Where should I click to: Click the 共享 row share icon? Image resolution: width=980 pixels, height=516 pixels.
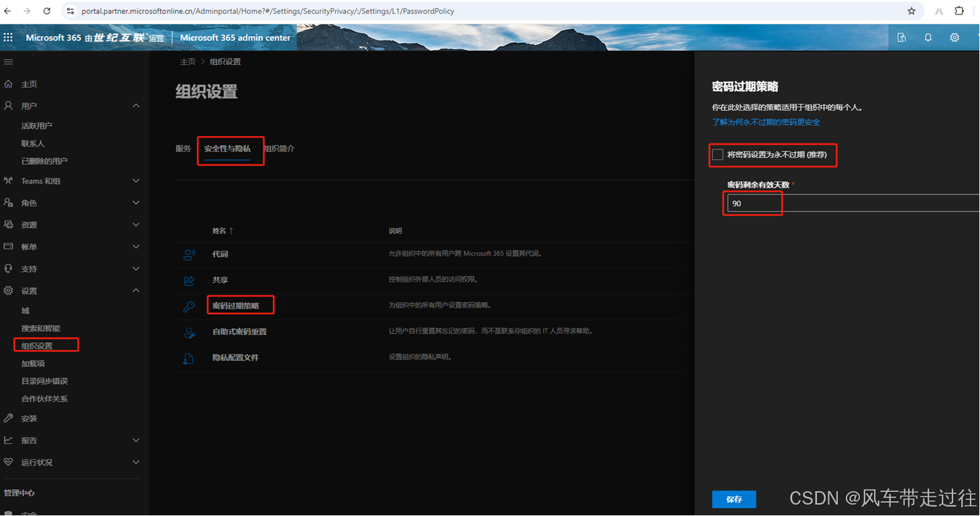click(189, 280)
